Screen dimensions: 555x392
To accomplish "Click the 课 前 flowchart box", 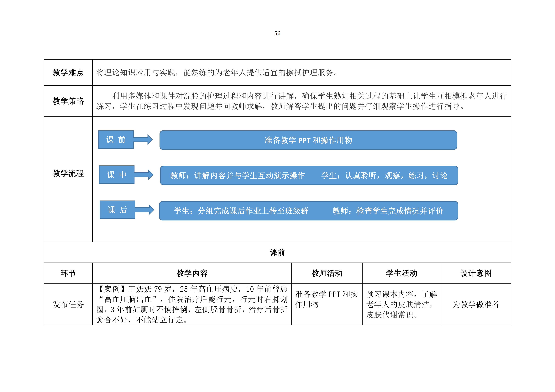I will pos(116,140).
